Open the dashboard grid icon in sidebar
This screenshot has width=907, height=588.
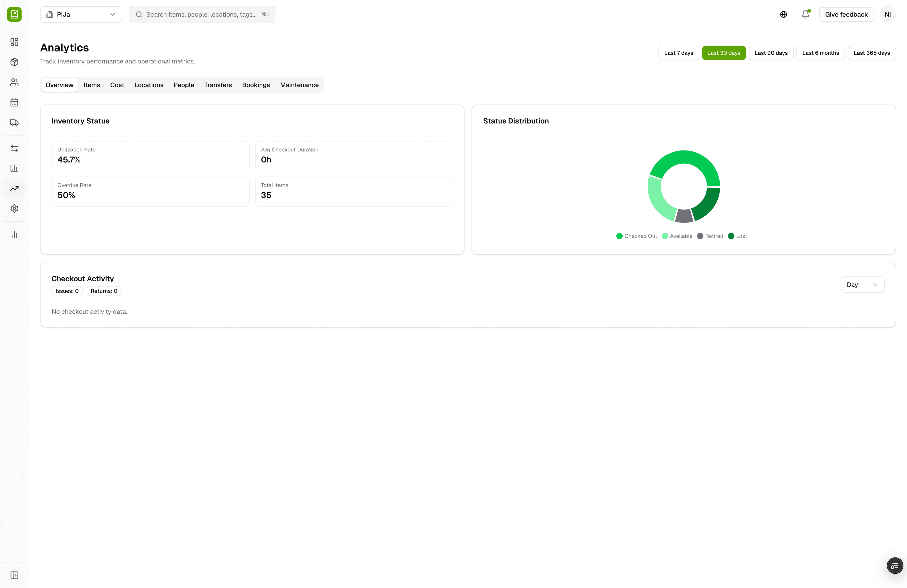point(14,42)
